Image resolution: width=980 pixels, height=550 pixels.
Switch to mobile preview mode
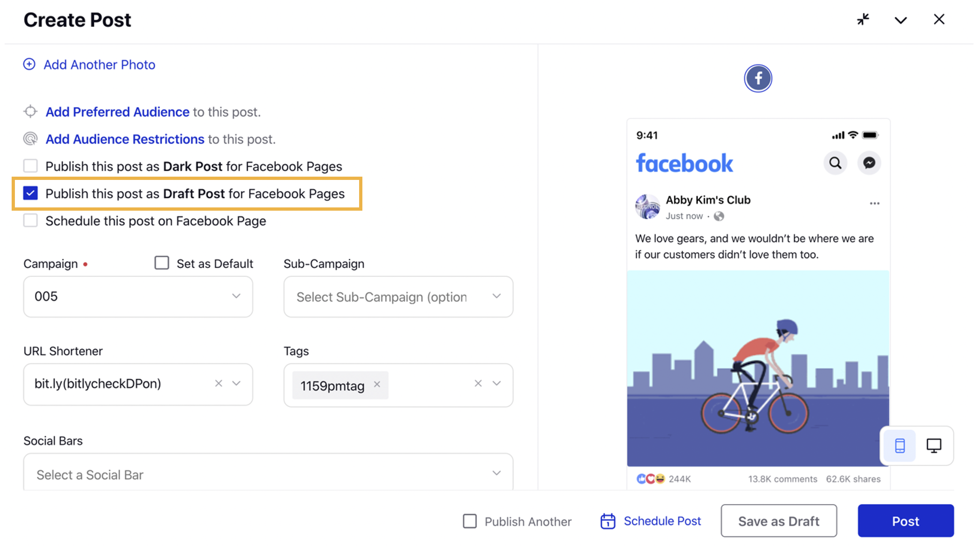900,446
